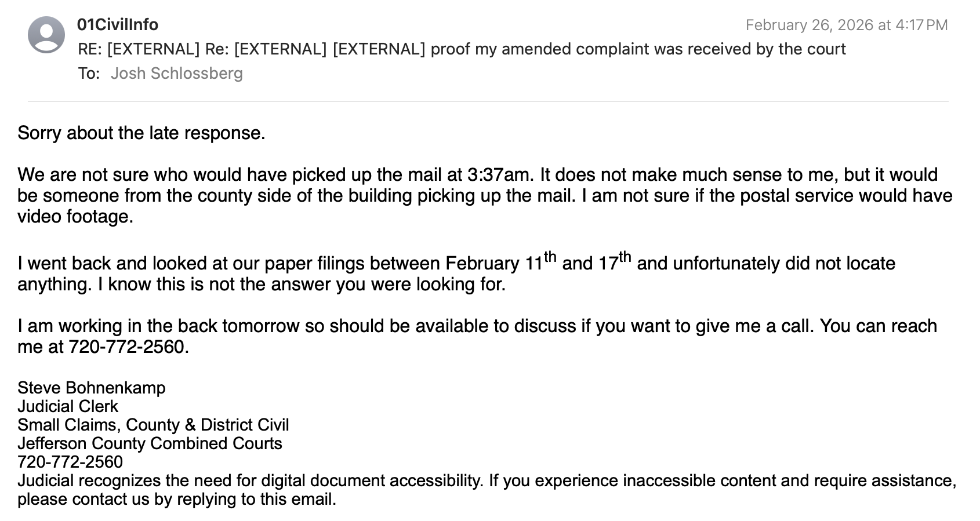Click the 'To:' label
This screenshot has width=980, height=521.
pos(89,73)
